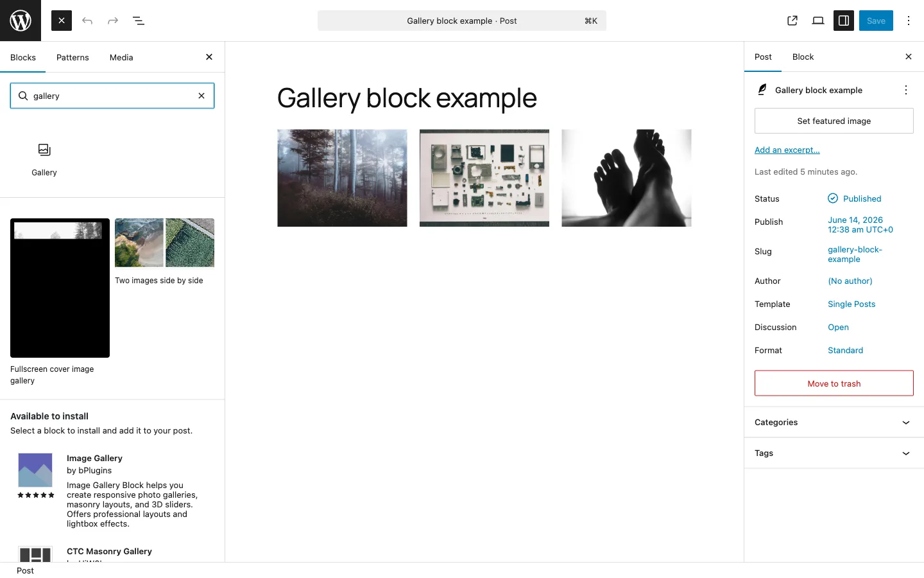Redo the last undone change
The height and width of the screenshot is (578, 924).
pyautogui.click(x=113, y=21)
